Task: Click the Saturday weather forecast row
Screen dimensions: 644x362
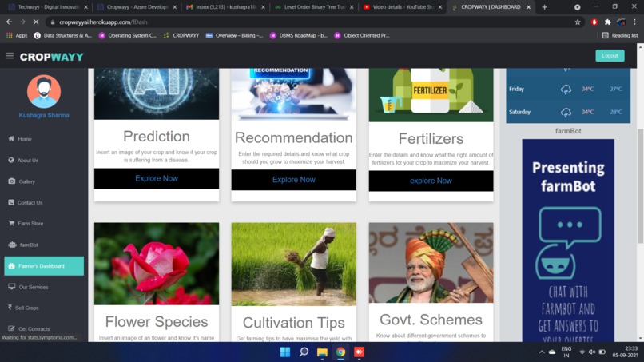Action: pyautogui.click(x=568, y=112)
